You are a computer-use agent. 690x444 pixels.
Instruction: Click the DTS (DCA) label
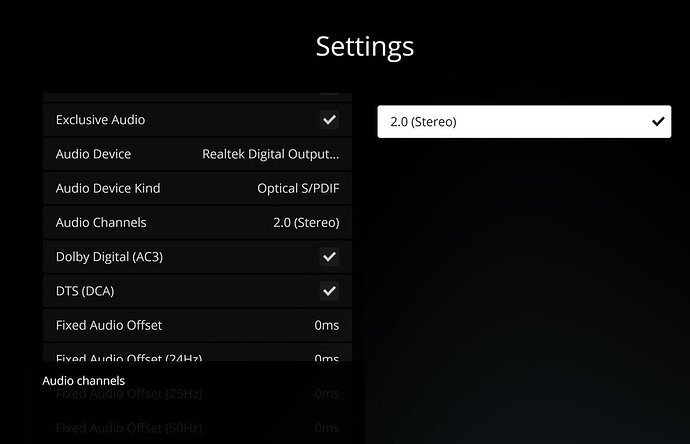point(85,291)
